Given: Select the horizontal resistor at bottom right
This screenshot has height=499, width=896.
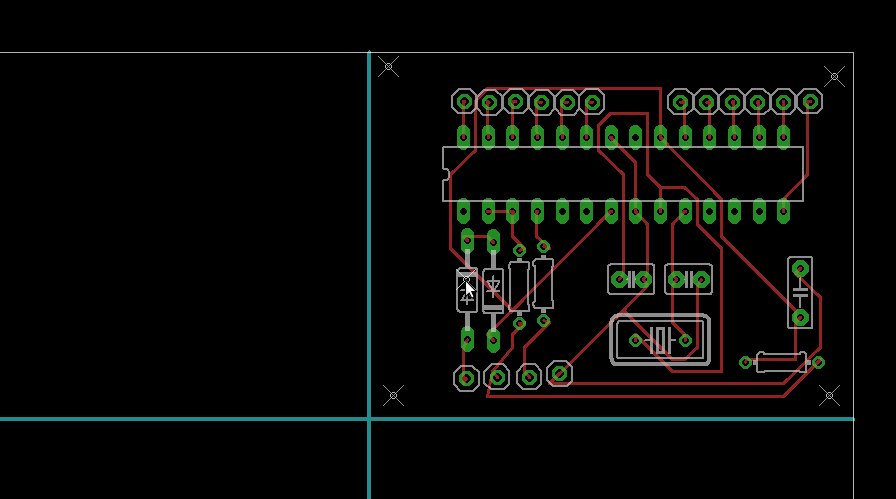Looking at the screenshot, I should pos(781,362).
